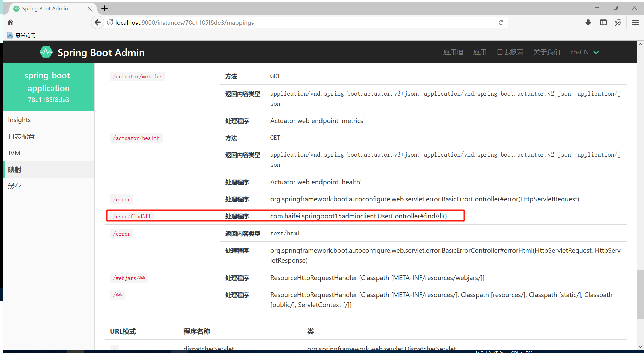Image resolution: width=644 pixels, height=353 pixels.
Task: Click the 最常访问 bookmark label
Action: (25, 35)
